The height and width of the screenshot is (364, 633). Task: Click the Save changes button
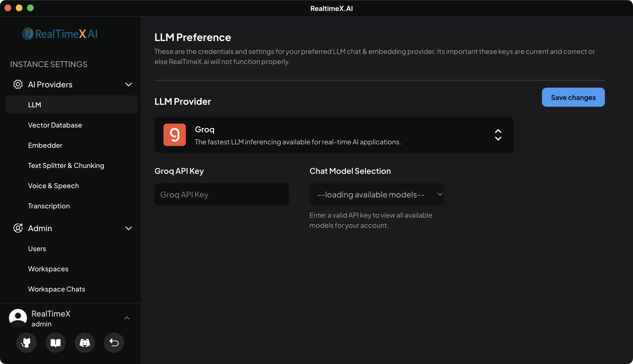573,97
